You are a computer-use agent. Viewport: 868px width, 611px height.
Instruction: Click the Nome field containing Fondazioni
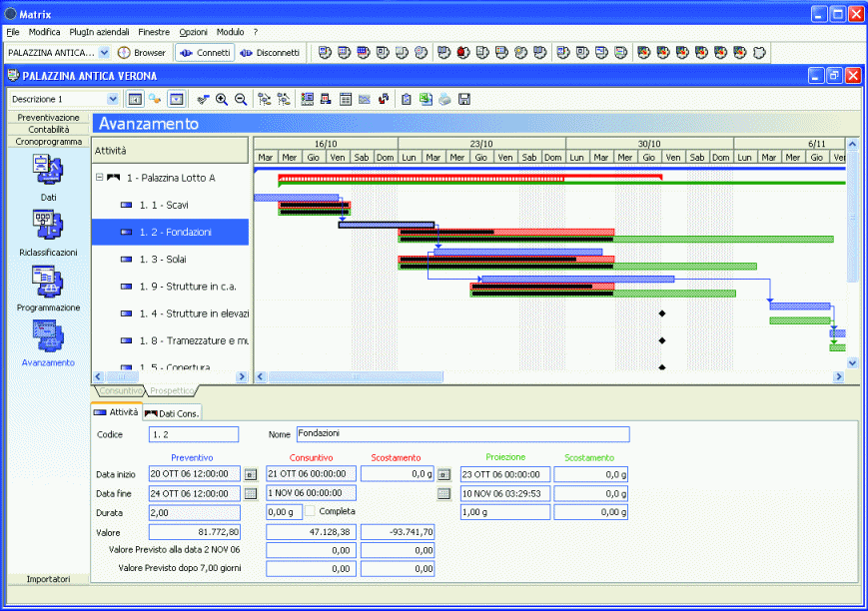click(x=462, y=434)
